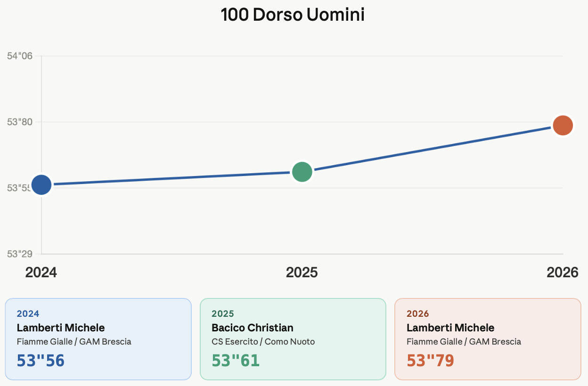Click the 2024 label on the x-axis
588x386 pixels.
click(x=41, y=273)
